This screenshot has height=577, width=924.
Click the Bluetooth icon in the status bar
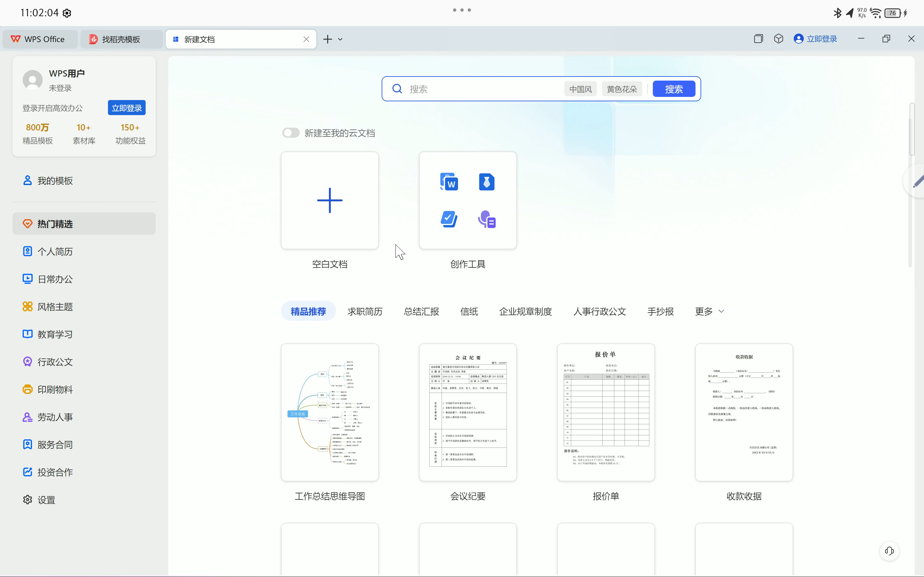[x=837, y=13]
